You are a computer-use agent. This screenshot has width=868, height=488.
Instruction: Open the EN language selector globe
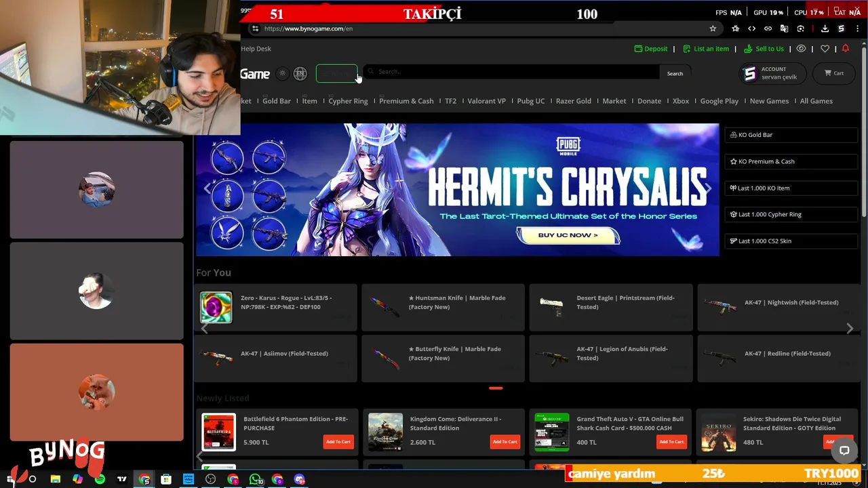click(x=300, y=74)
